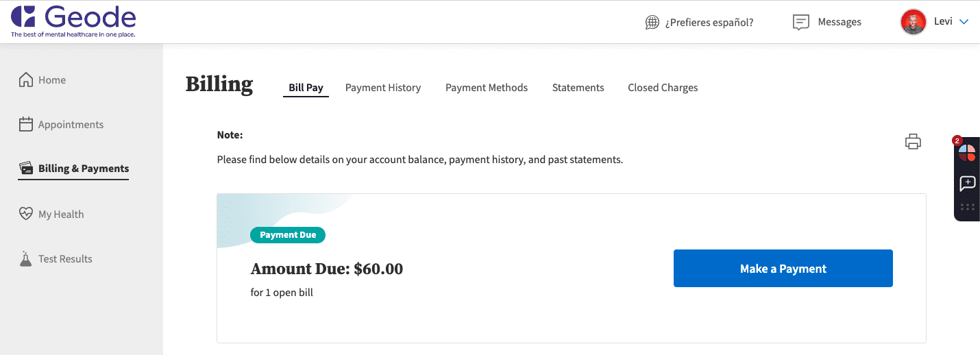Expand the Levi account dropdown arrow
Screen dimensions: 980x355
tap(964, 22)
